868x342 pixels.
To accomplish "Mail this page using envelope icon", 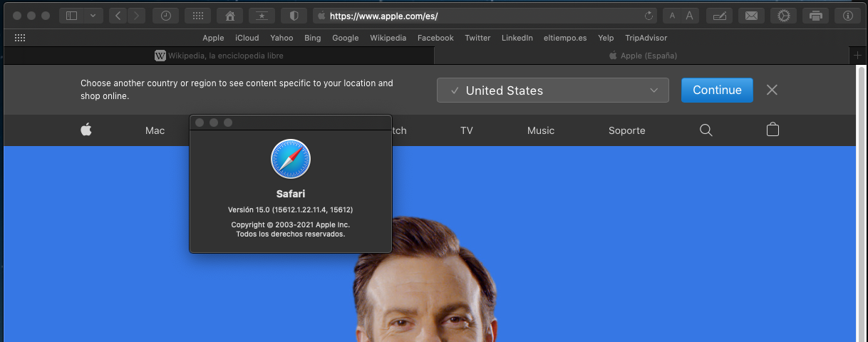I will (751, 16).
